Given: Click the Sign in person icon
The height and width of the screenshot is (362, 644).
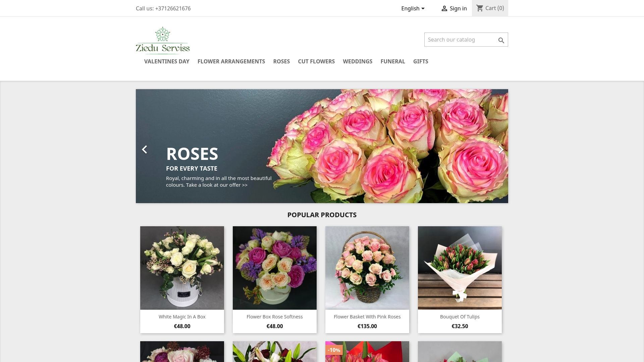Looking at the screenshot, I should coord(444,8).
